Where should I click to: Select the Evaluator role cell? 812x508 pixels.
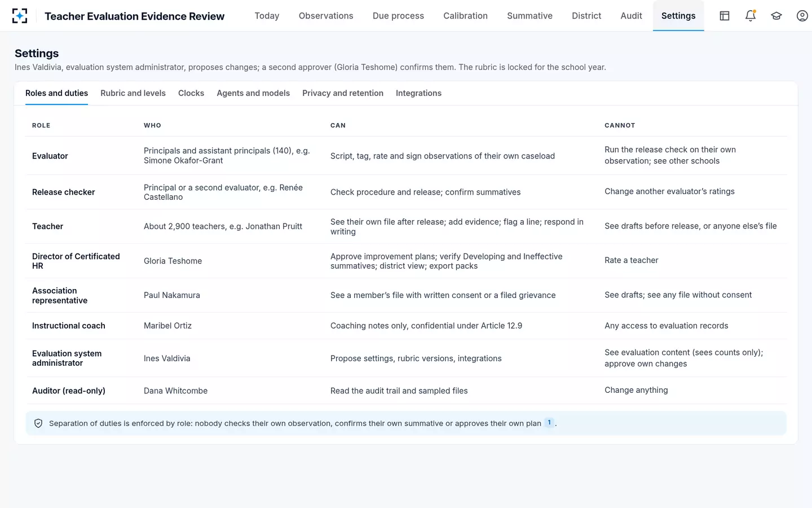(50, 156)
